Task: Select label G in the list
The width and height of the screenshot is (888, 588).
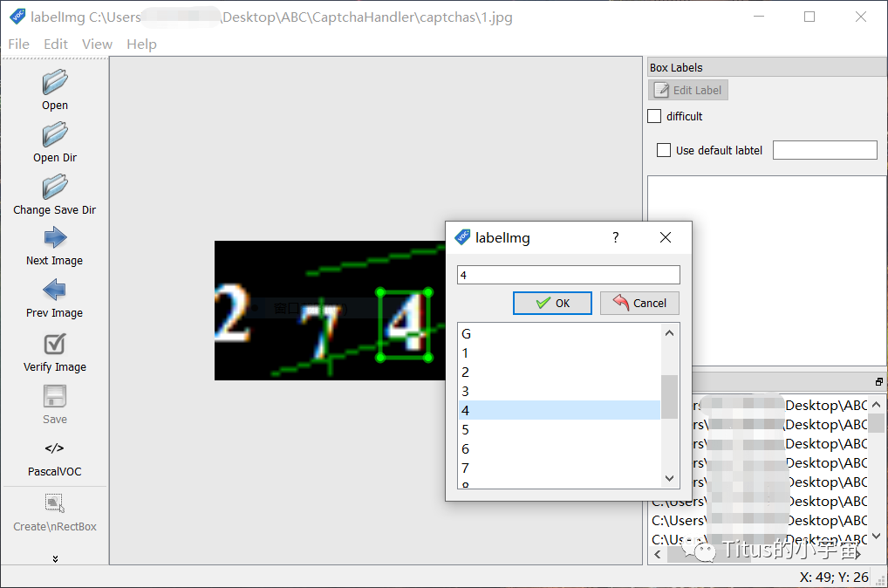Action: (x=559, y=333)
